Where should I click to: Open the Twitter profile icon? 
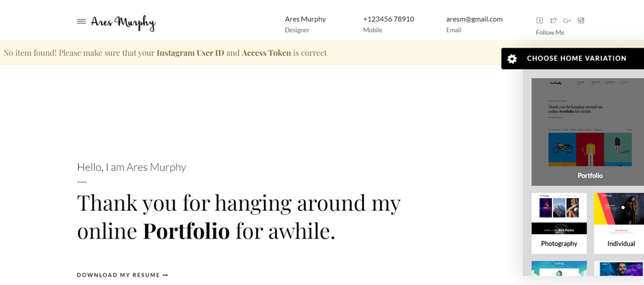553,21
